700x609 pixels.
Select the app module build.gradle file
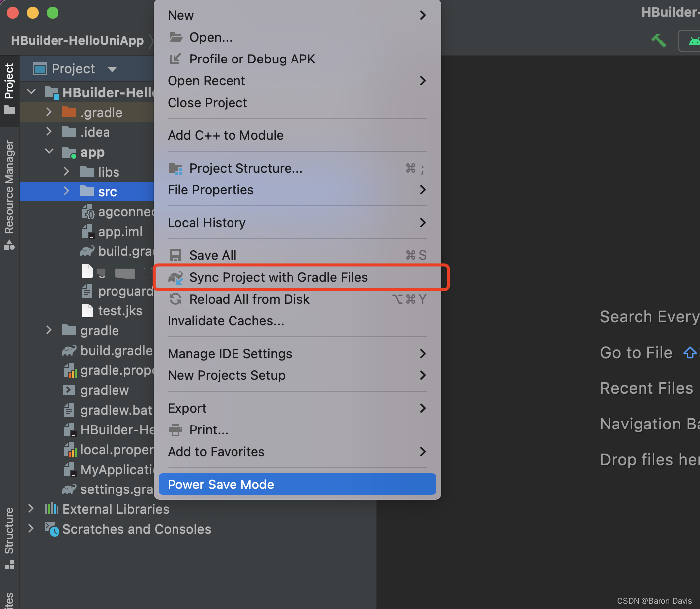pos(125,251)
